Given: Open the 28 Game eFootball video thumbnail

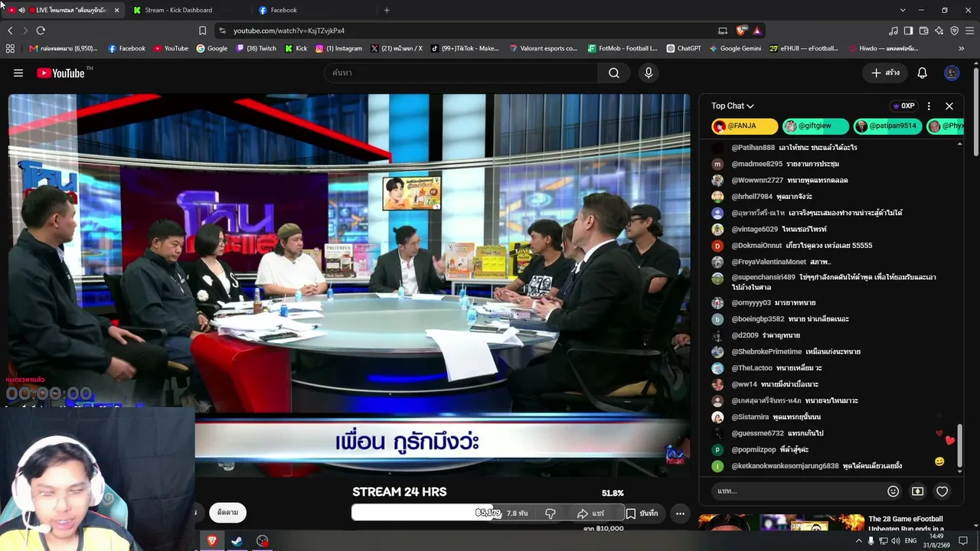Looking at the screenshot, I should coord(781,523).
